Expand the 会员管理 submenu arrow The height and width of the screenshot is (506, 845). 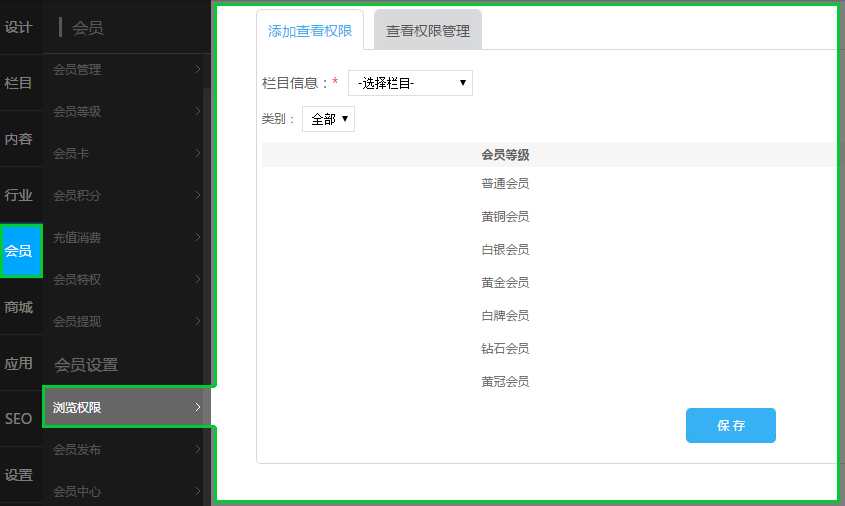198,70
